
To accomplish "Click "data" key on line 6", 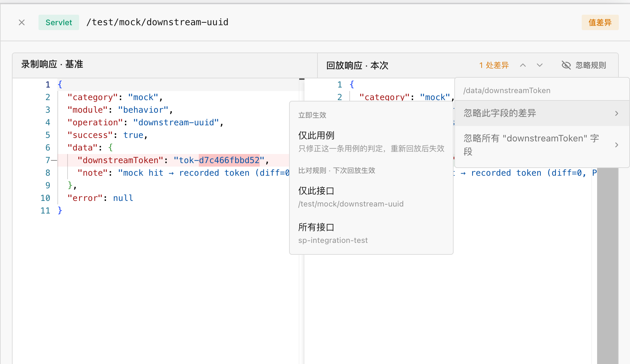I will click(x=83, y=148).
